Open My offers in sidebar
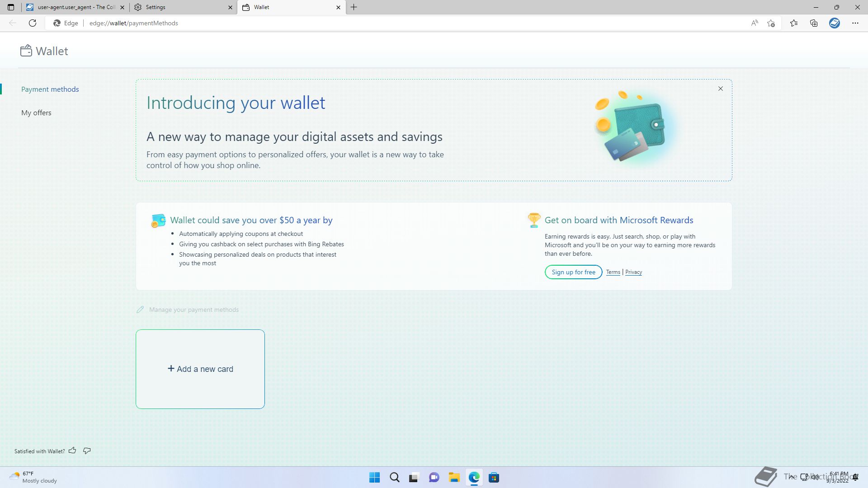Viewport: 868px width, 488px height. tap(36, 113)
